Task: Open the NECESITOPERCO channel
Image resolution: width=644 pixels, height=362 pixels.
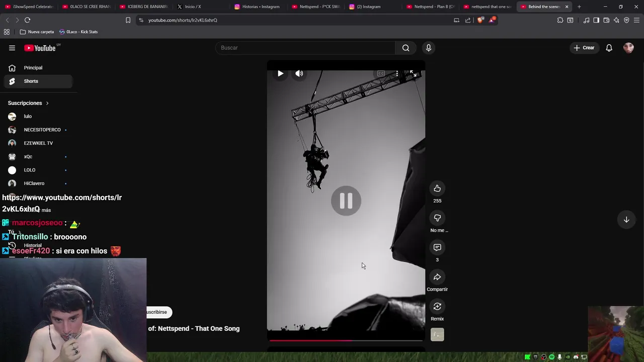Action: pyautogui.click(x=38, y=130)
